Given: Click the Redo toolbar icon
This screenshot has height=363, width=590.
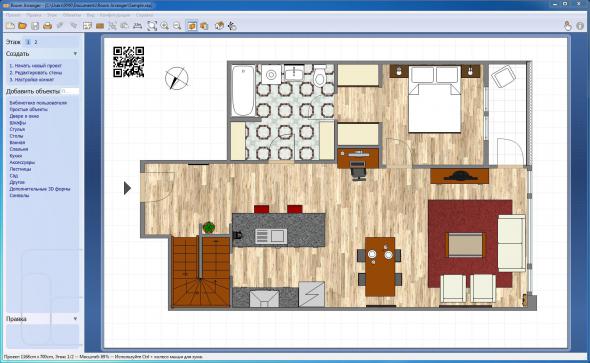Looking at the screenshot, I should pos(73,26).
